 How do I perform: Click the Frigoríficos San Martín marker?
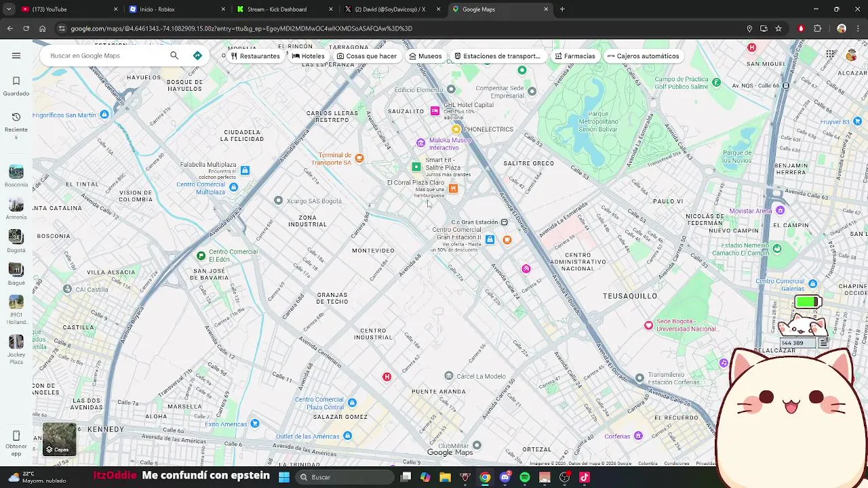104,115
